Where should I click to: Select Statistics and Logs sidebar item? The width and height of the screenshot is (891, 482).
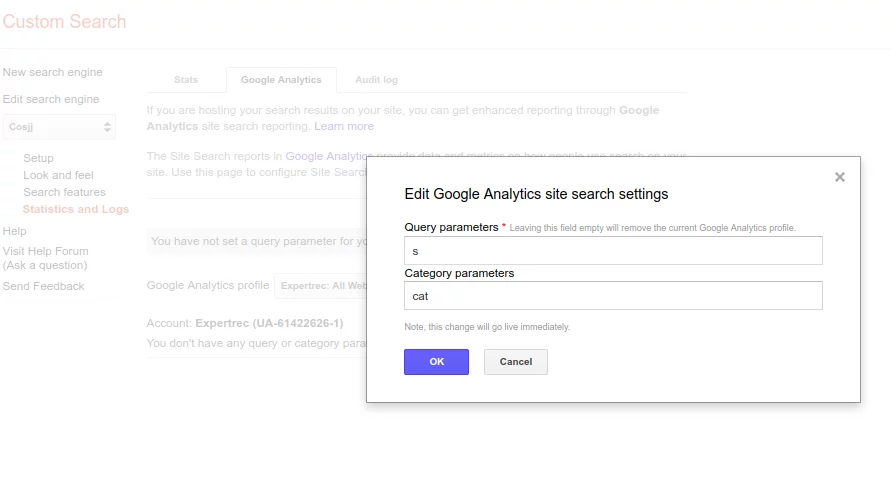(75, 209)
